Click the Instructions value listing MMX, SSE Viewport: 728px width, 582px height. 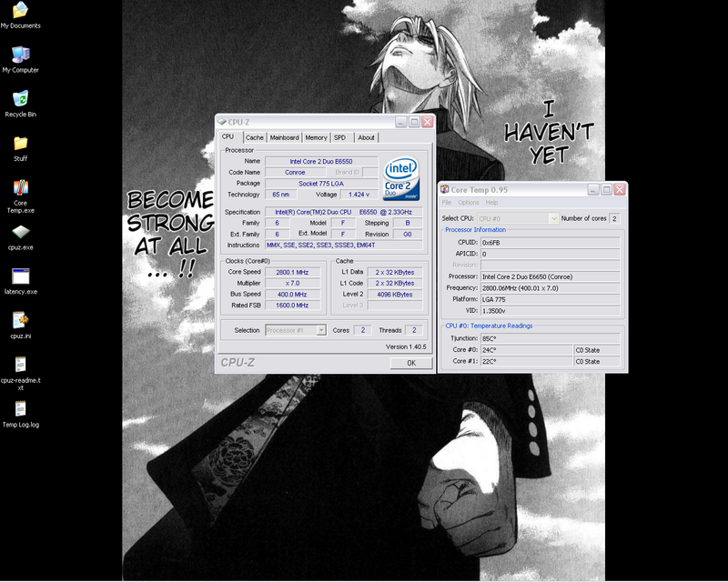(x=344, y=245)
